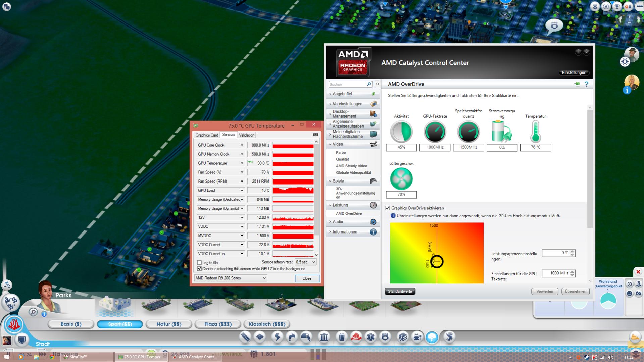Screen dimensions: 644x362
Task: Toggle Graphics OverDrive aktivieren checkbox
Action: coord(387,208)
